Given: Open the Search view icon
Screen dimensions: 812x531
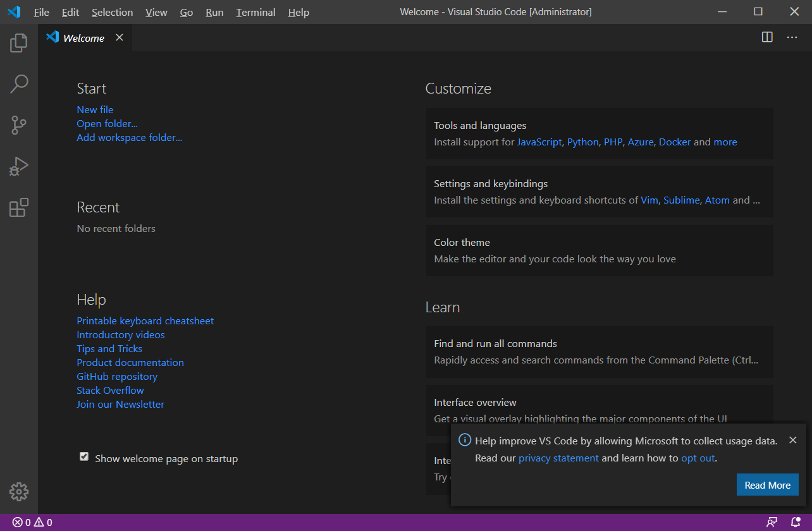Looking at the screenshot, I should (x=19, y=83).
